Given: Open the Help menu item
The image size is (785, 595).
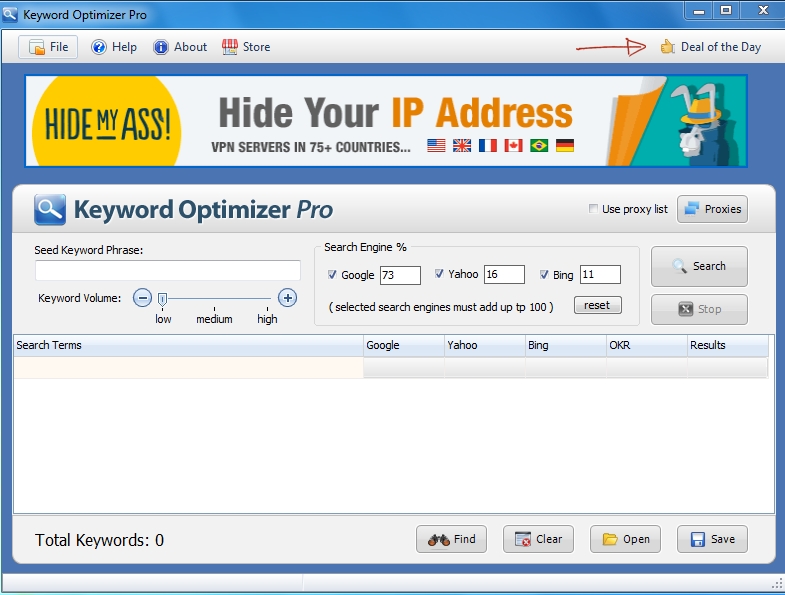Looking at the screenshot, I should pos(114,47).
